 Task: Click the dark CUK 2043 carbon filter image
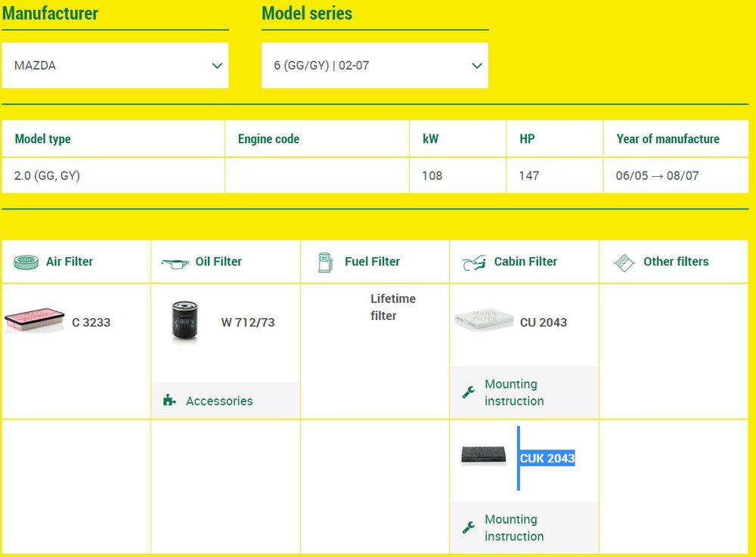[484, 455]
